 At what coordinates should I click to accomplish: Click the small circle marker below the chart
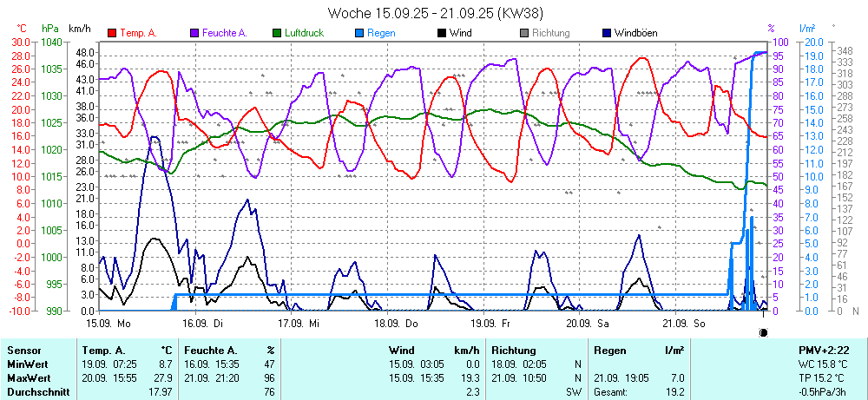click(x=763, y=331)
